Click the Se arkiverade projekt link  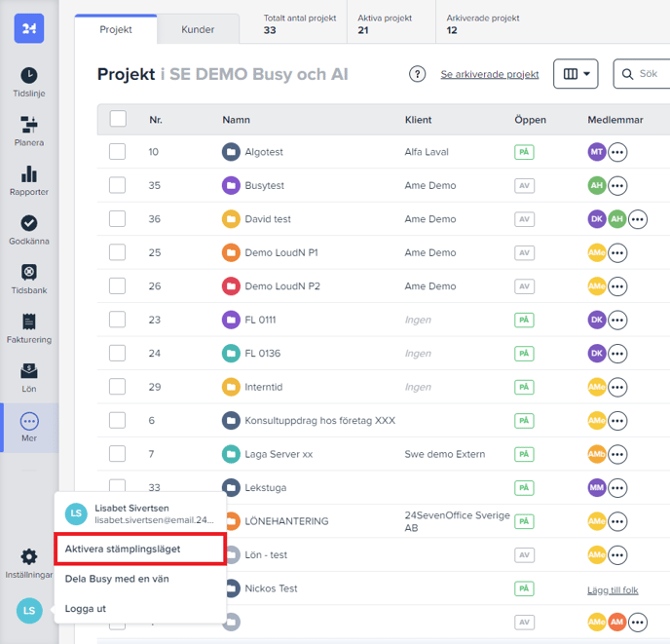[x=490, y=75]
